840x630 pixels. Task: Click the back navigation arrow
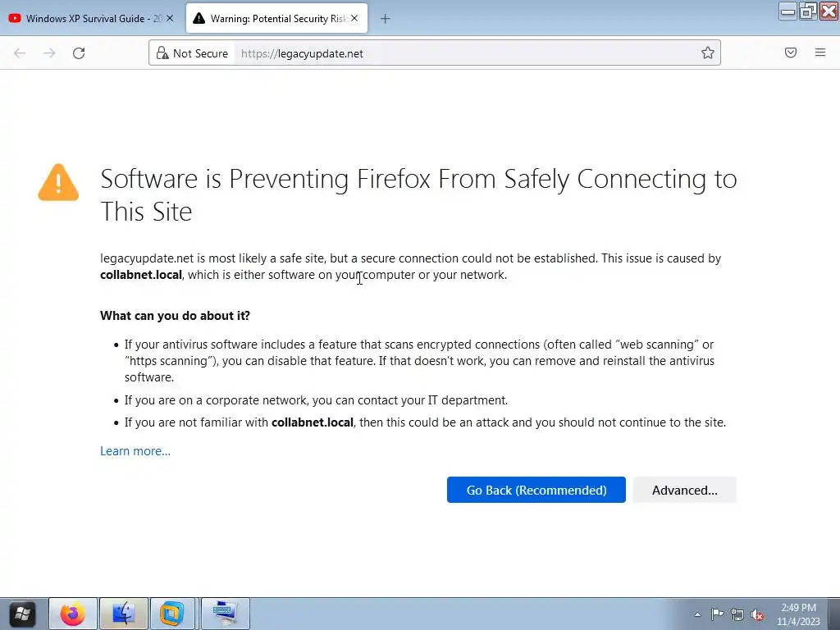20,53
